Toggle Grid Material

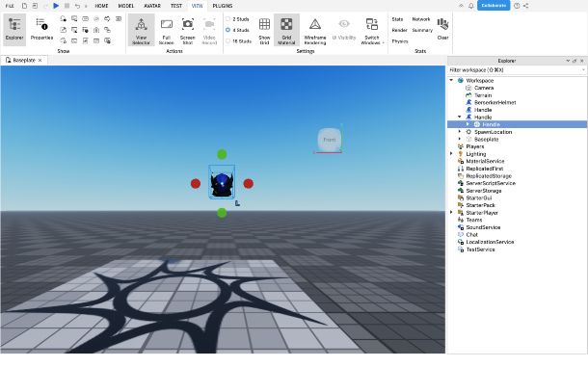(286, 30)
